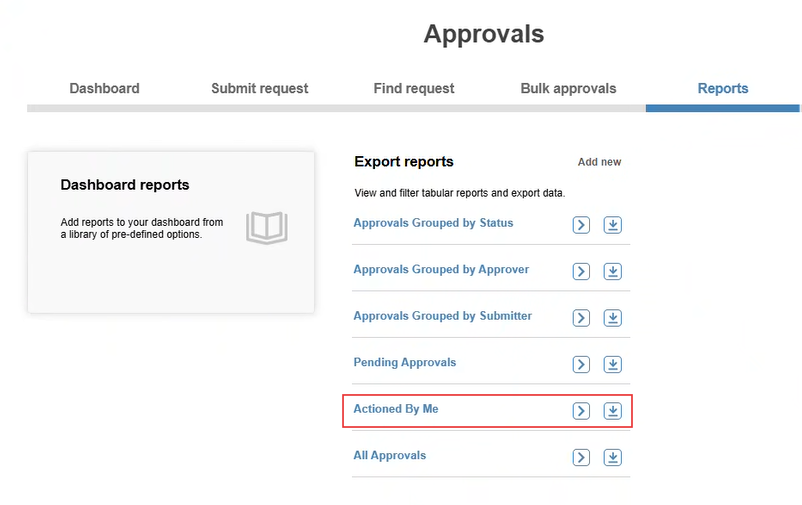Open Approvals Grouped by Status with arrow

(581, 225)
